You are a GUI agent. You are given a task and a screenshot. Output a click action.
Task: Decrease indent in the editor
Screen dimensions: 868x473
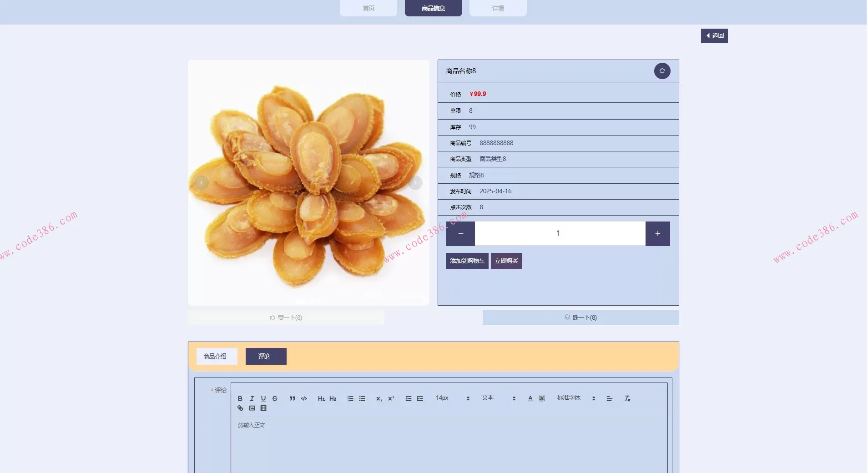409,398
